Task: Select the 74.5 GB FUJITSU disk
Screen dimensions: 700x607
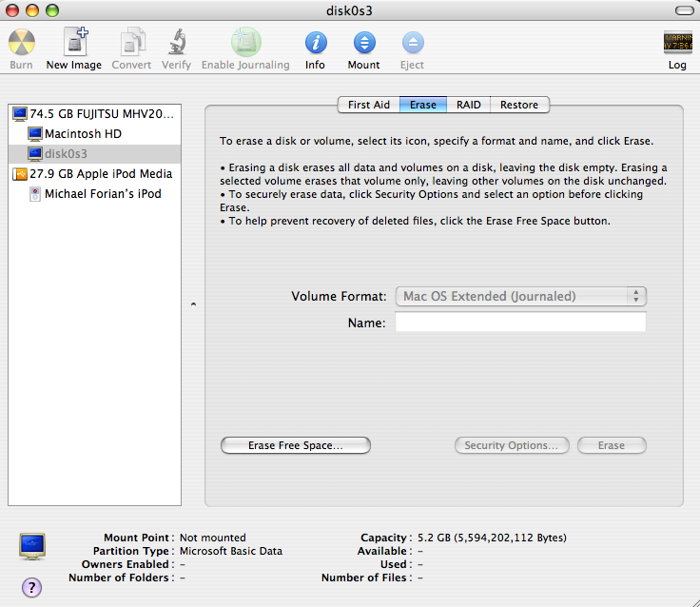Action: pos(95,114)
